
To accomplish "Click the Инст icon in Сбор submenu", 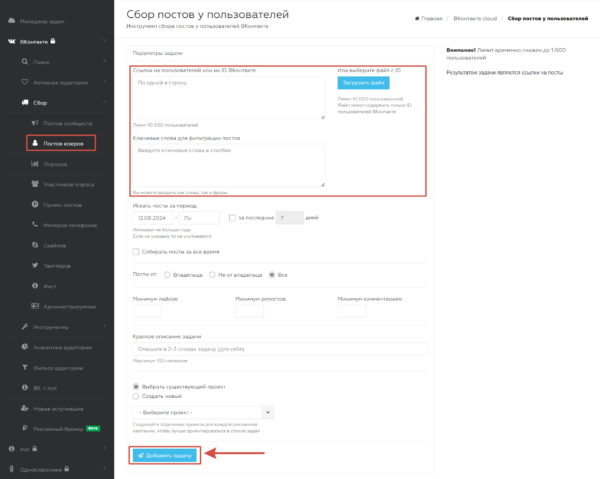I will click(35, 286).
